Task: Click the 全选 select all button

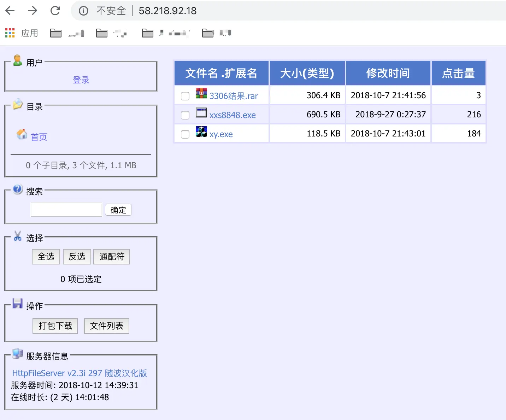Action: [x=46, y=257]
